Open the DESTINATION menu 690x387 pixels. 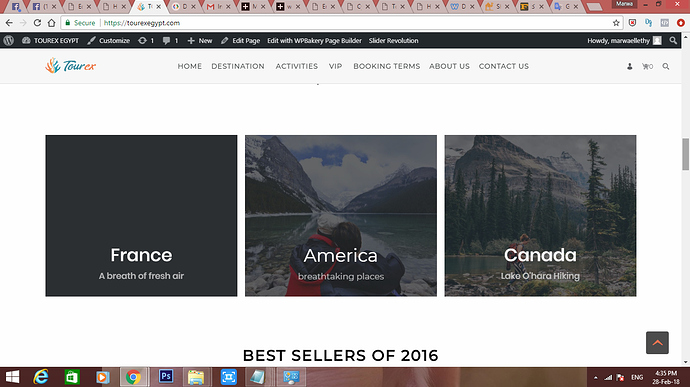pos(238,66)
